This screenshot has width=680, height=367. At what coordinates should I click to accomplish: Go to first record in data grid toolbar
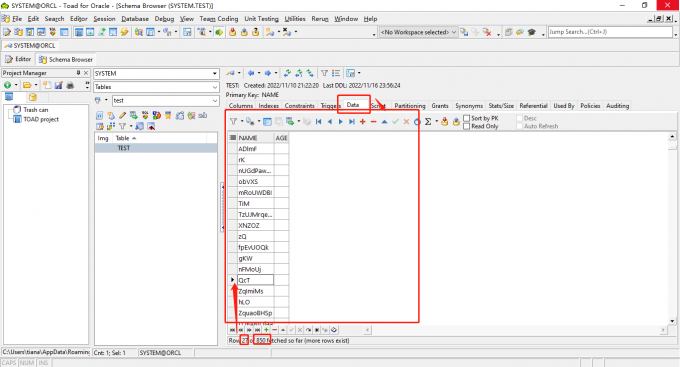(x=319, y=121)
